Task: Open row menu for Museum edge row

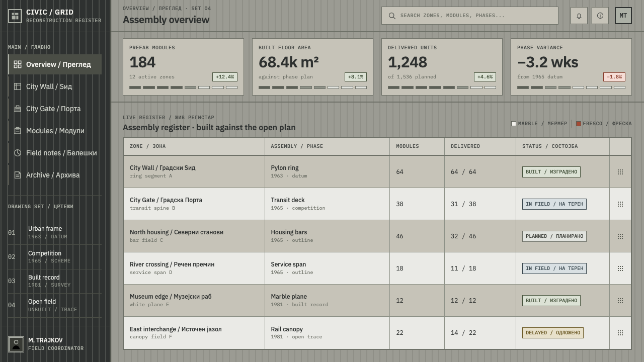Action: coord(620,301)
